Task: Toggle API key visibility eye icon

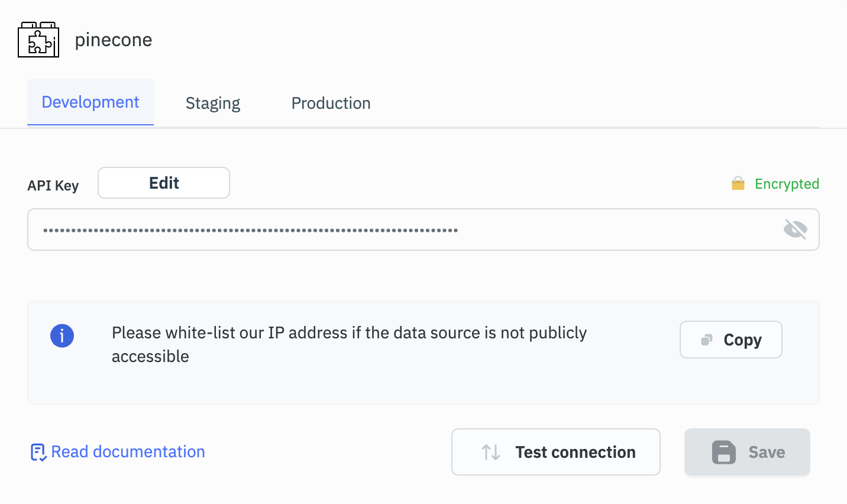Action: click(x=796, y=229)
